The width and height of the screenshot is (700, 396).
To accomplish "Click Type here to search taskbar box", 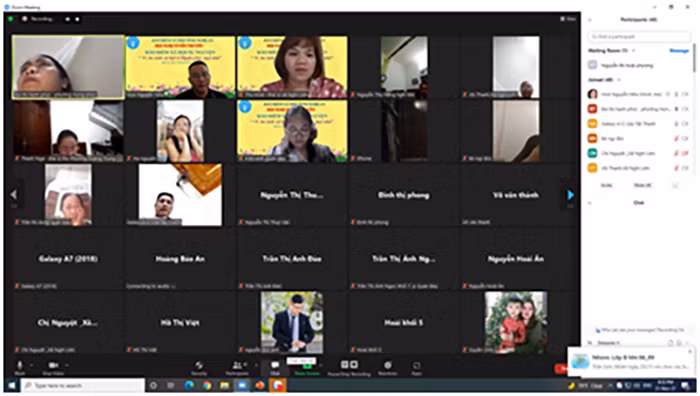I will coord(83,385).
